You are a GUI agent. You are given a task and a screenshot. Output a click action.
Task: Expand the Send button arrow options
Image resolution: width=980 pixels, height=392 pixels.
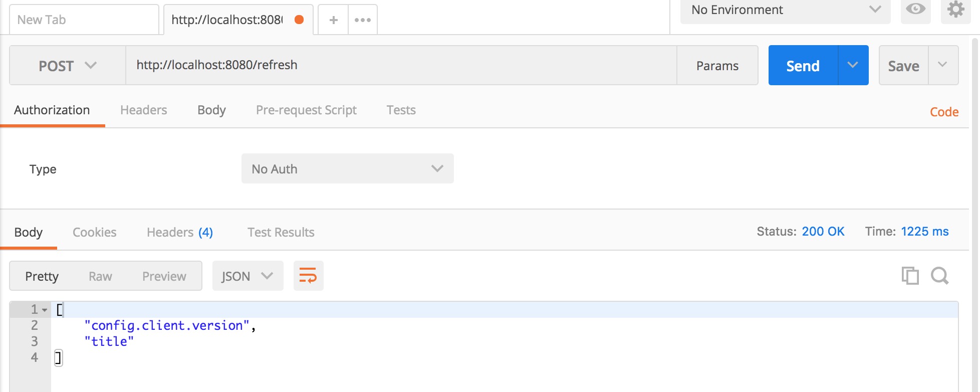(x=853, y=65)
